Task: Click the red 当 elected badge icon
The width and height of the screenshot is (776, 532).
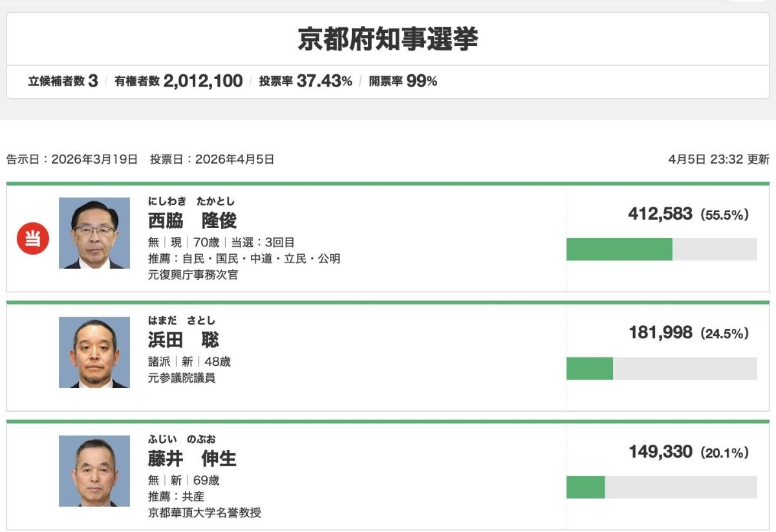Action: (32, 239)
